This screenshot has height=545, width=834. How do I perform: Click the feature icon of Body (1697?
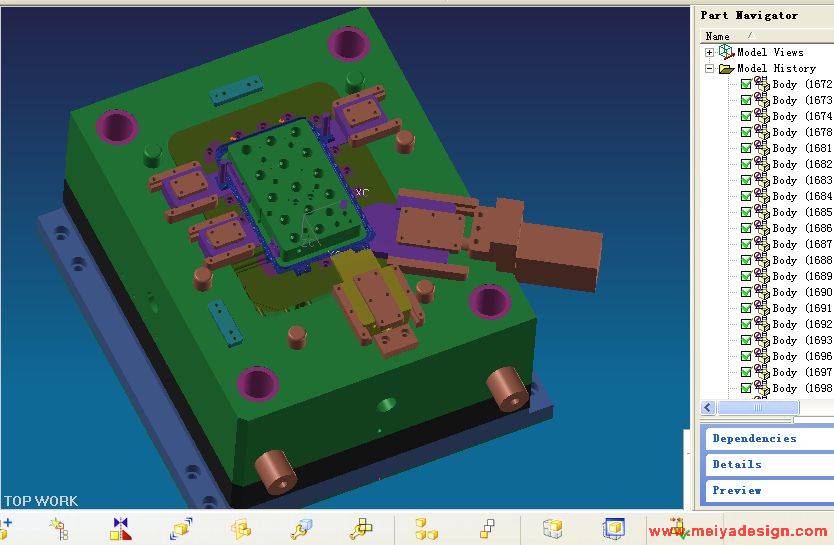pos(762,372)
